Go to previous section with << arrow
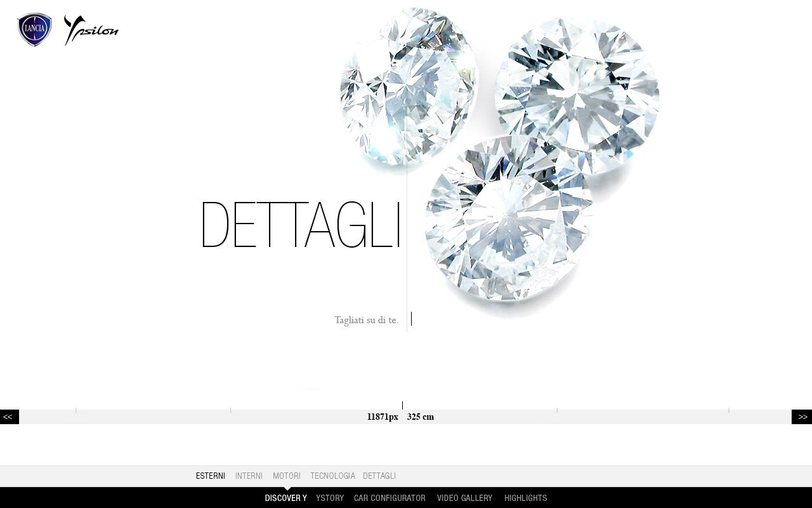Viewport: 812px width, 508px height. click(9, 417)
